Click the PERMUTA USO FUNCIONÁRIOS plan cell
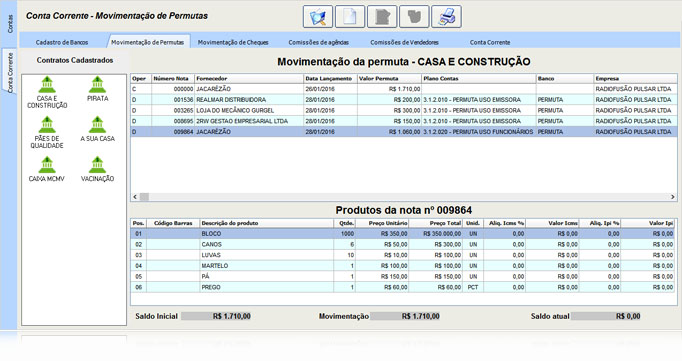Screen dimensions: 682x361 pos(479,132)
